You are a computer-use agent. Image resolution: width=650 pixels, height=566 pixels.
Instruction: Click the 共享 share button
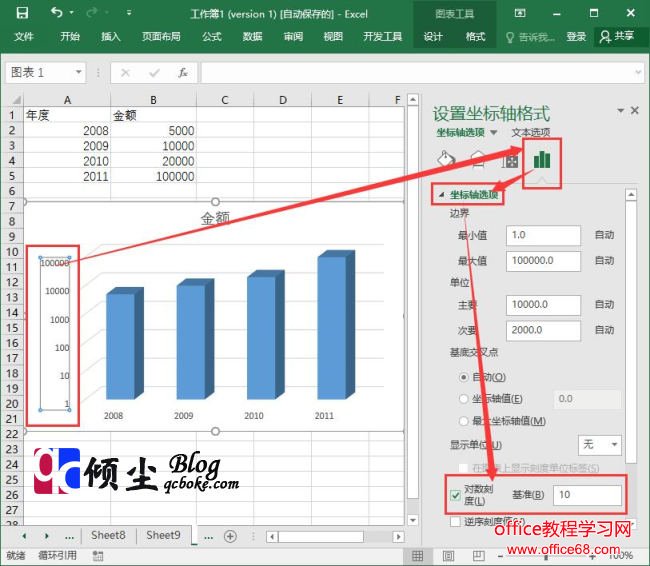617,36
